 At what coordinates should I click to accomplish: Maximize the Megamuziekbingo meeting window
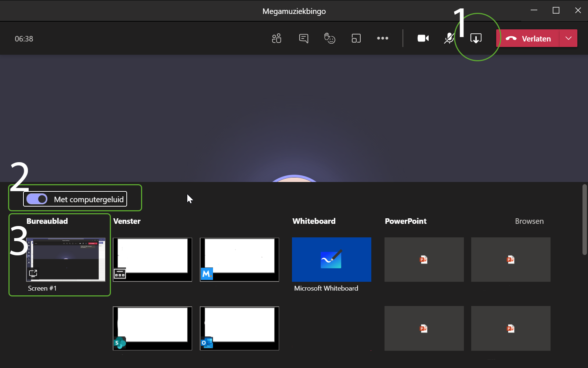coord(556,10)
